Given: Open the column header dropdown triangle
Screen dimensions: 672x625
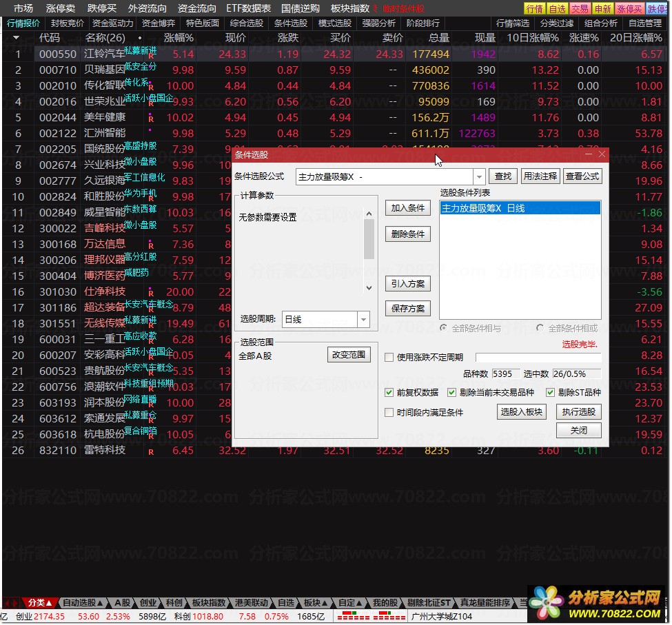Looking at the screenshot, I should tap(17, 38).
